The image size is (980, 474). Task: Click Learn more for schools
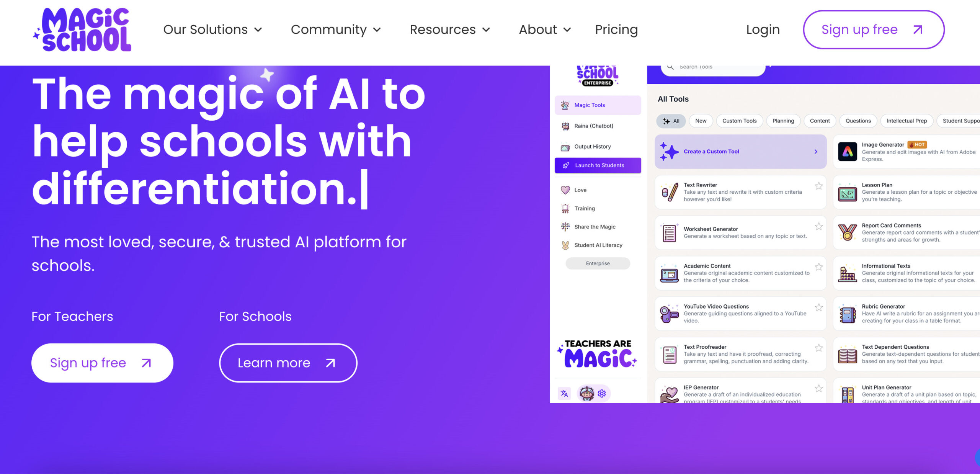pyautogui.click(x=288, y=362)
